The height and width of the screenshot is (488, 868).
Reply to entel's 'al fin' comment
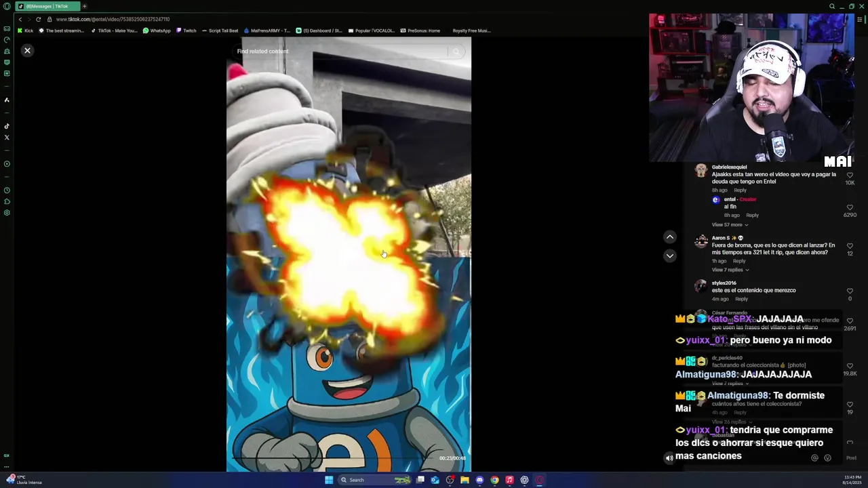[752, 216]
